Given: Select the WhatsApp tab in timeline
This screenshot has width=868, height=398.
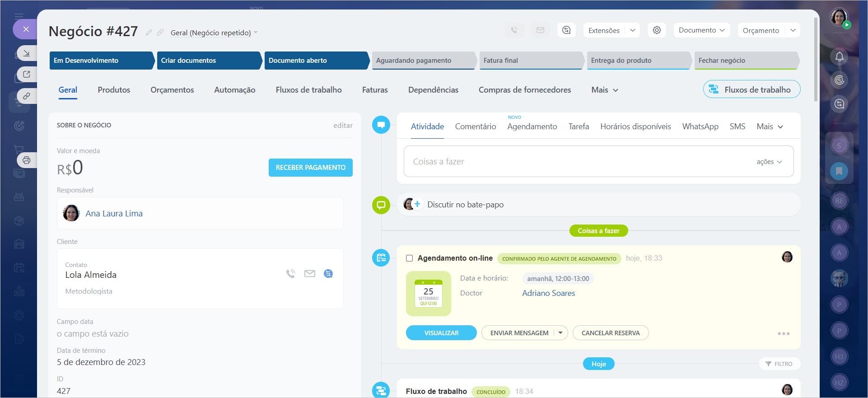Looking at the screenshot, I should 700,126.
